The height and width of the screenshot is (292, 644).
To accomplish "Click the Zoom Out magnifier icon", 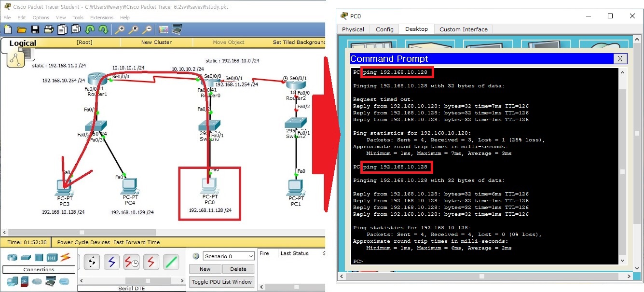I will (x=147, y=29).
